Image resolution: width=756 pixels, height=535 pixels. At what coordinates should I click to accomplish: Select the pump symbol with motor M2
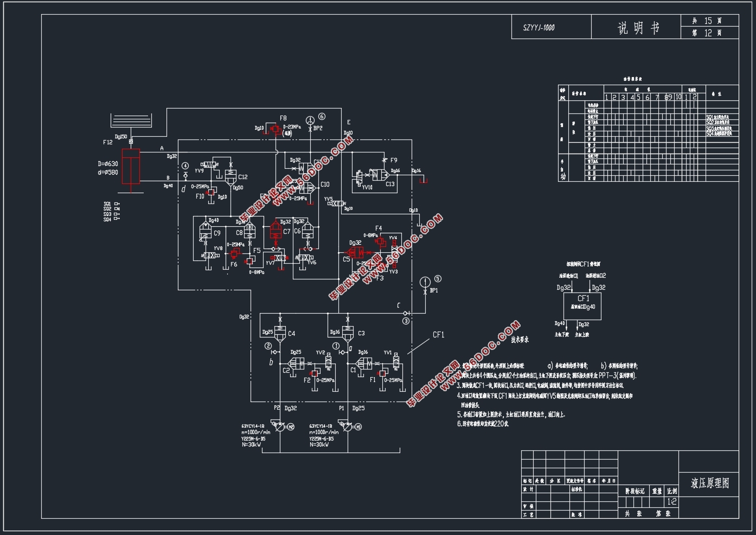[x=280, y=428]
